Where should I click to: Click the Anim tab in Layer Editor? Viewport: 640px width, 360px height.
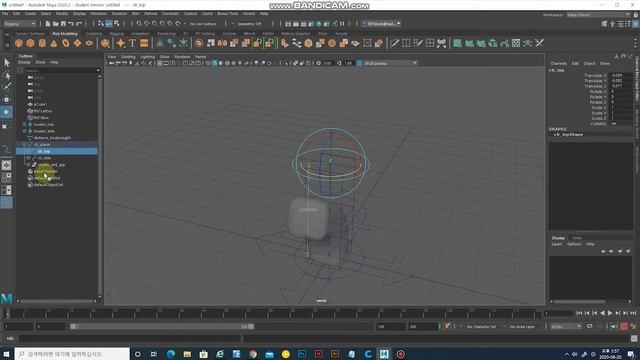tap(577, 238)
